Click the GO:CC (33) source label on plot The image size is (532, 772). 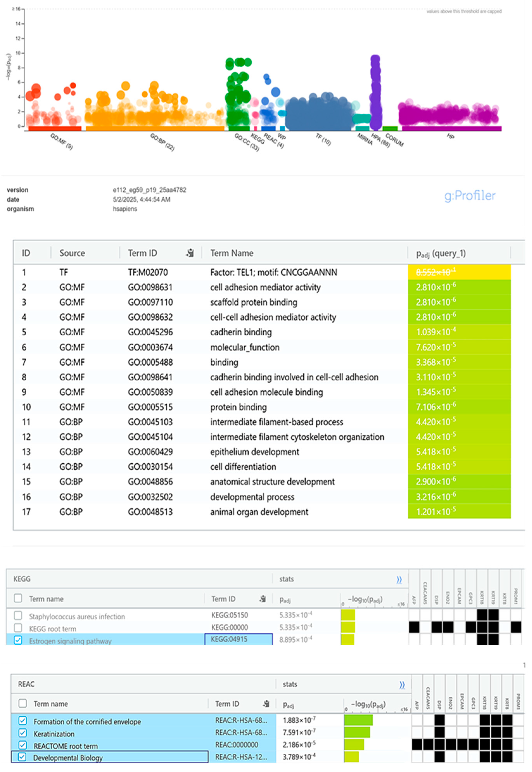[x=247, y=142]
